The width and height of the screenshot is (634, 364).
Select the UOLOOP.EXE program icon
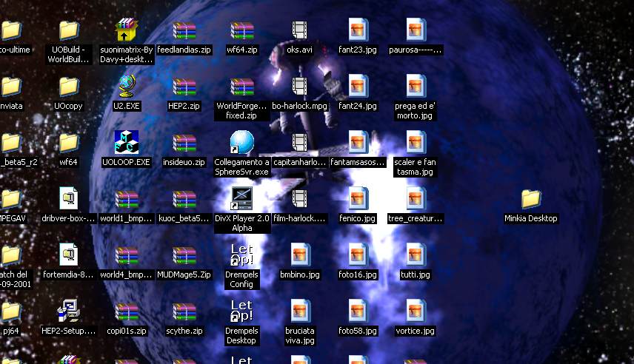click(127, 143)
